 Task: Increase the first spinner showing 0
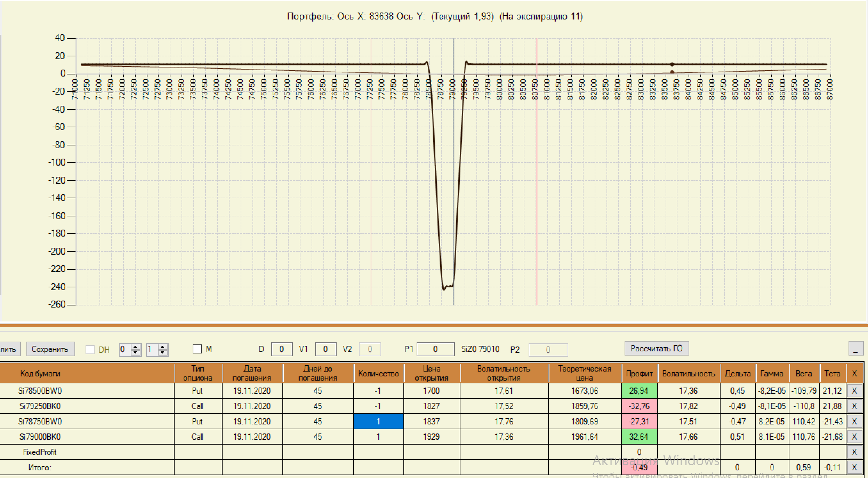[x=136, y=346]
